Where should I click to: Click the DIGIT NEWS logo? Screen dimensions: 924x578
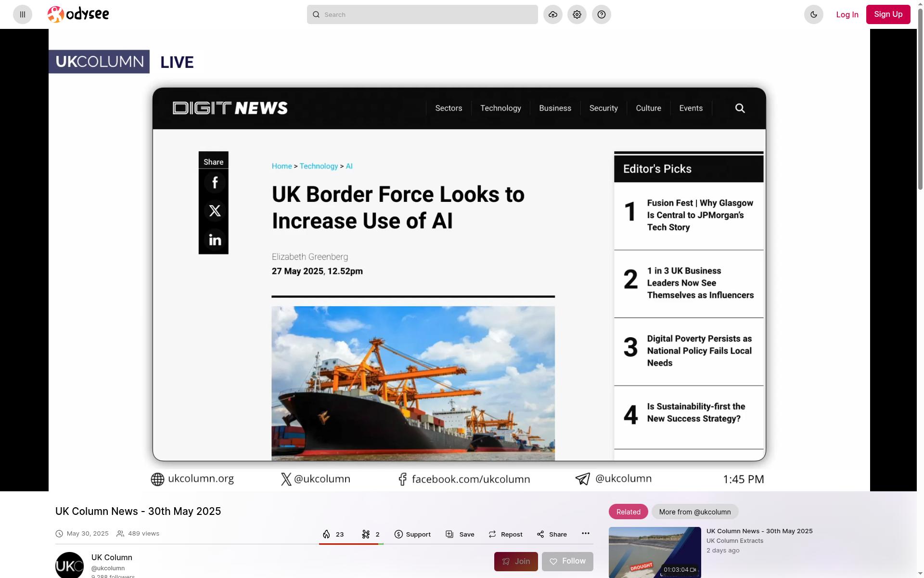pyautogui.click(x=230, y=108)
